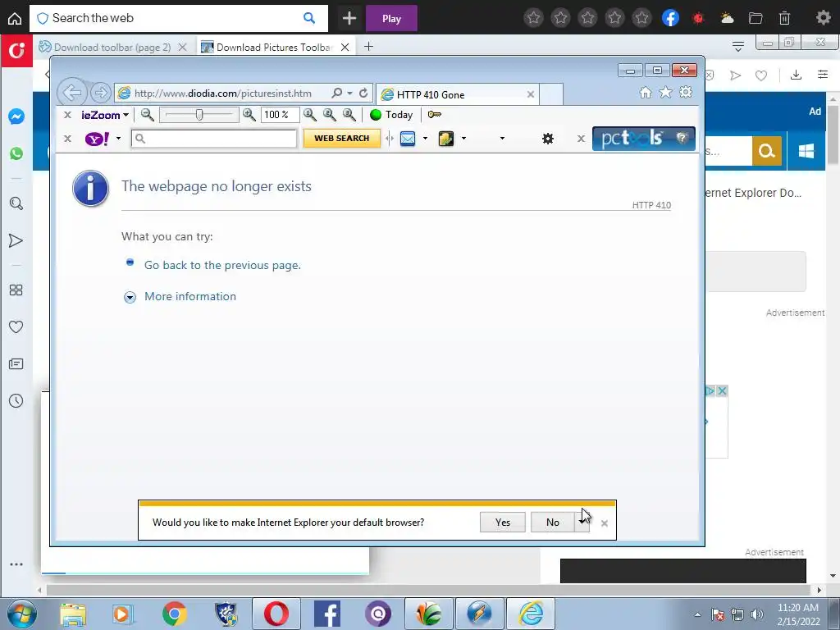Viewport: 840px width, 630px height.
Task: Open sidebar search magnifier icon
Action: pyautogui.click(x=16, y=203)
